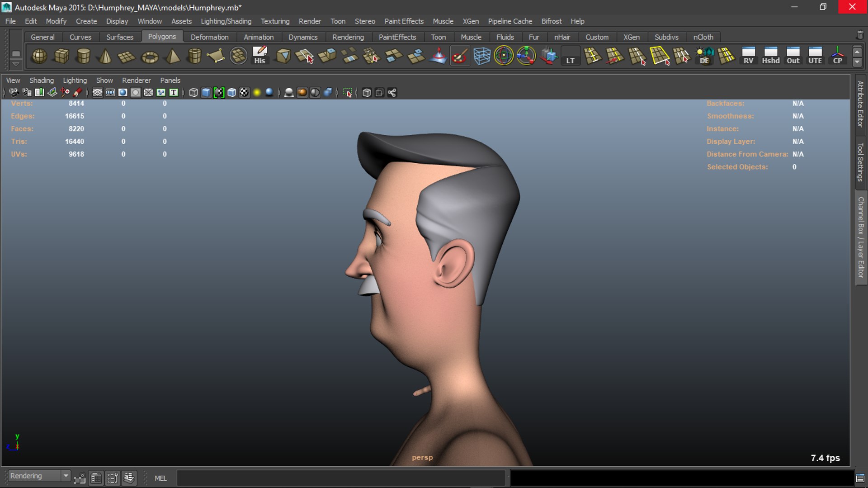Toggle Isolate Select in panel toolbar
The width and height of the screenshot is (868, 488).
(x=347, y=93)
